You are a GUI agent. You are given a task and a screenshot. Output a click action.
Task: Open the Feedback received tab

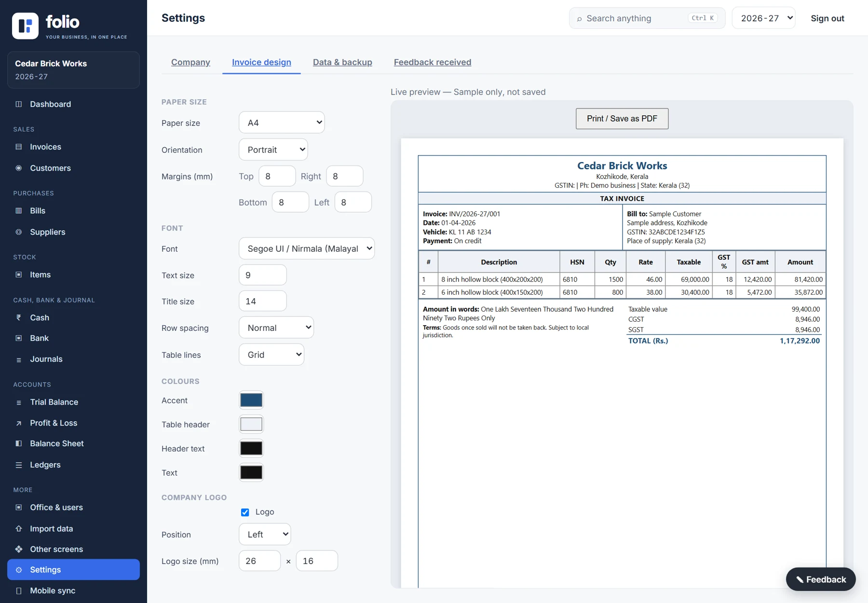[x=433, y=62]
